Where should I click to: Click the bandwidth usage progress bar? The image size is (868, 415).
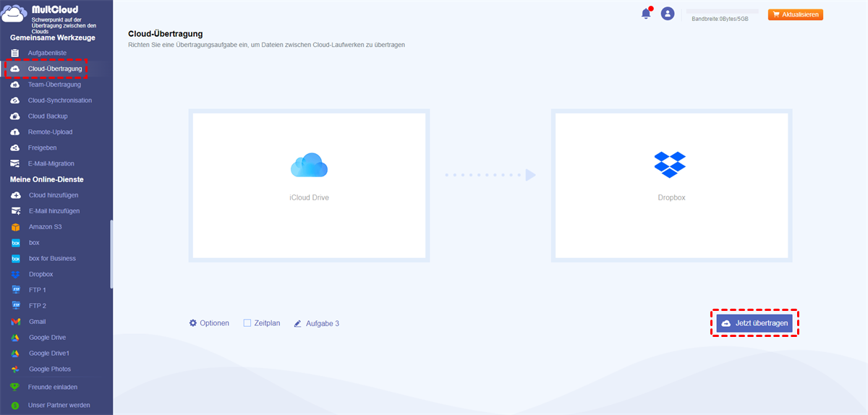722,12
